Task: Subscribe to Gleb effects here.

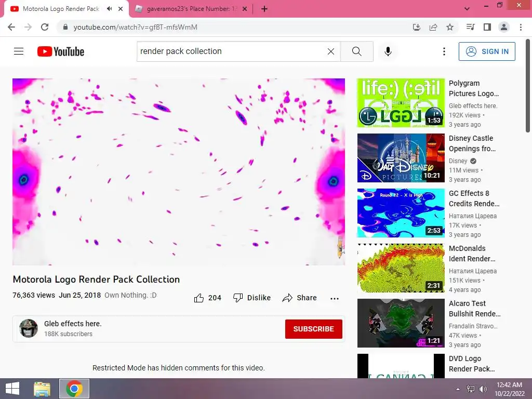Action: click(313, 329)
